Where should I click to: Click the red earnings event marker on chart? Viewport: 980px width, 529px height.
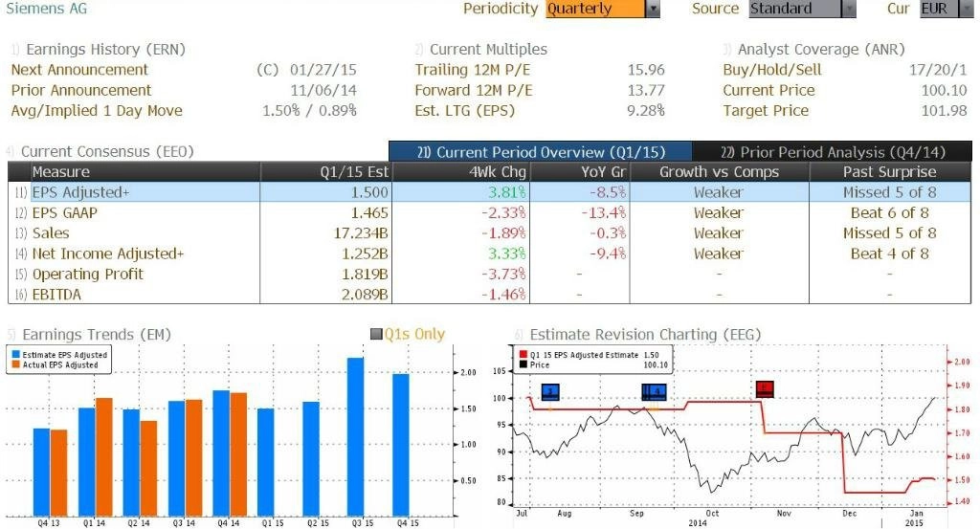[765, 389]
